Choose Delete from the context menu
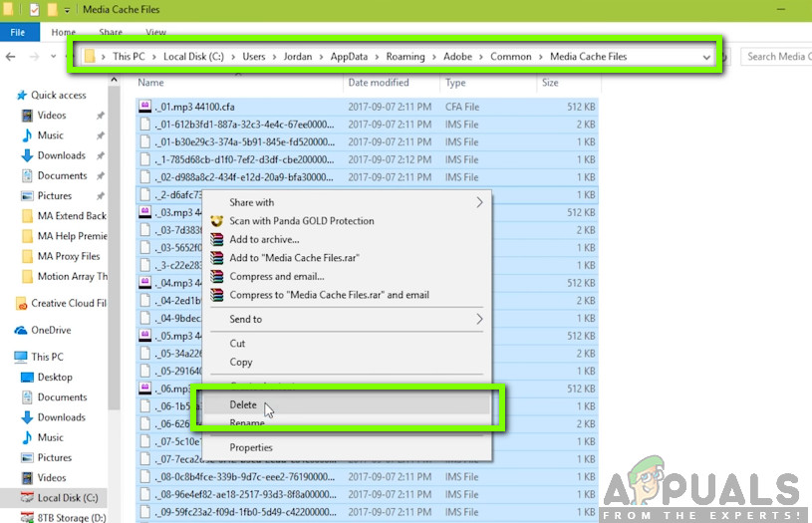812x523 pixels. pos(347,404)
